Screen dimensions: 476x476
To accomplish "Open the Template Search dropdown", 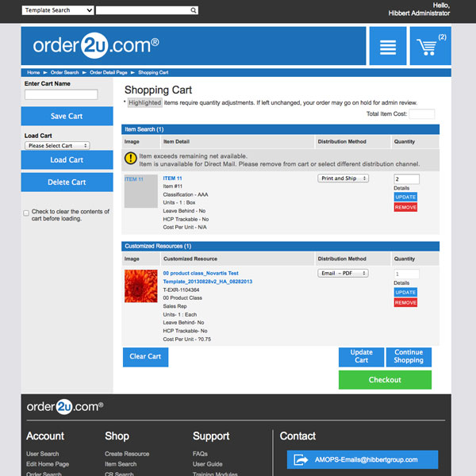I will pos(58,10).
